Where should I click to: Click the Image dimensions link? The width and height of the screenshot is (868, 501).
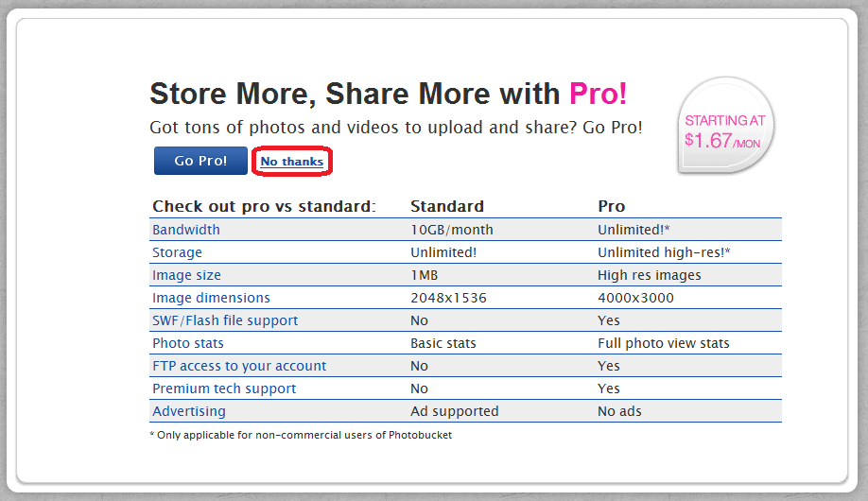click(x=211, y=298)
